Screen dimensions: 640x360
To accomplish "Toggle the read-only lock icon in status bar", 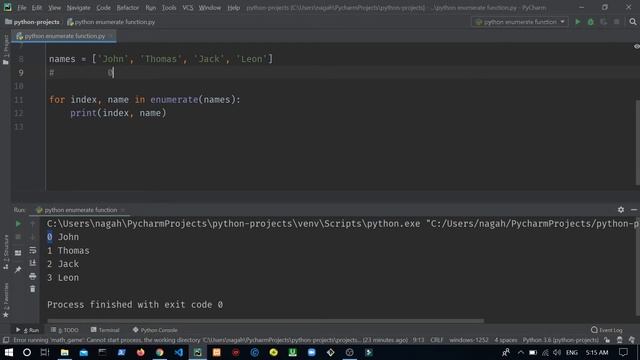I will (x=607, y=340).
